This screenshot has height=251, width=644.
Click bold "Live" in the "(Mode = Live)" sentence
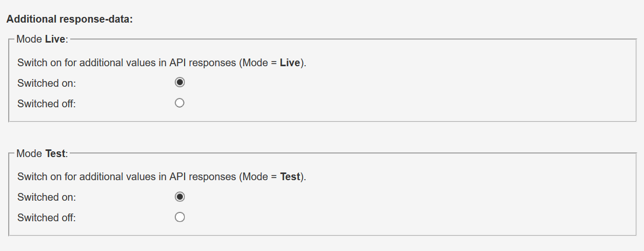point(290,63)
